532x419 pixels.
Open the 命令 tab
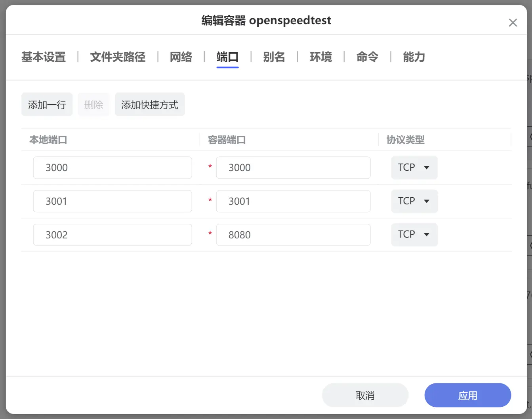pyautogui.click(x=367, y=57)
